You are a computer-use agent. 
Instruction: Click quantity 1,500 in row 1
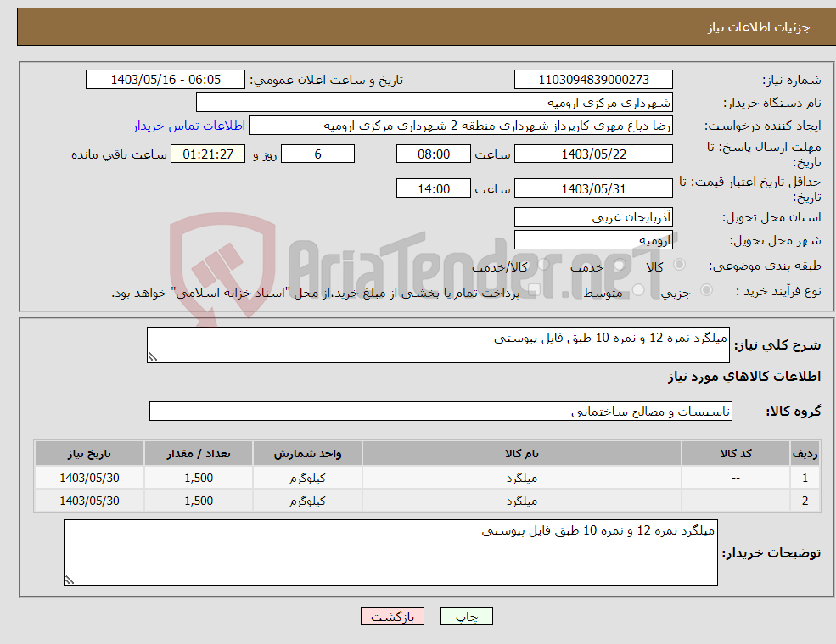(199, 479)
